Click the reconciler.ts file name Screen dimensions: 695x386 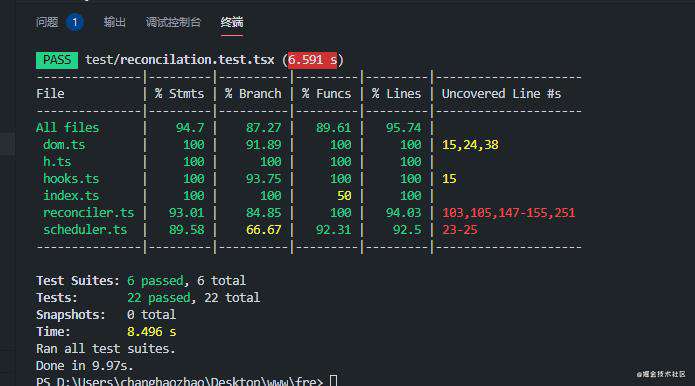pos(88,212)
